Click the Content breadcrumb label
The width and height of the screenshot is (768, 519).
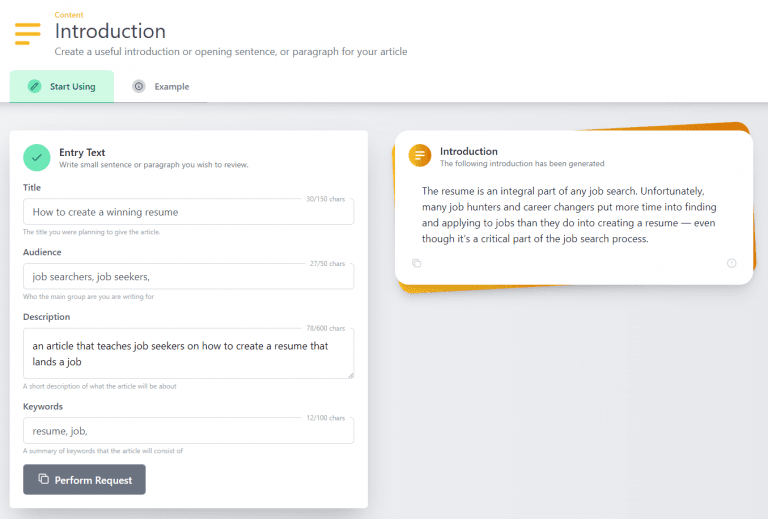pos(69,14)
